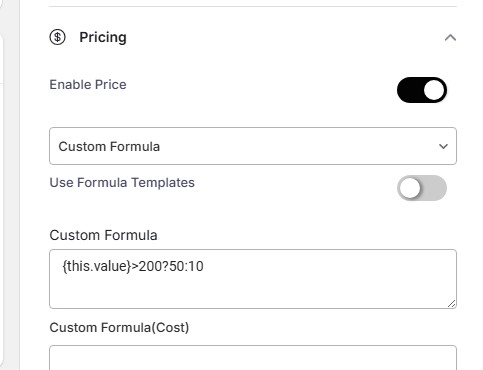Focus the Custom Formula(Cost) input box
Screen dimensions: 483x370
pos(253,358)
